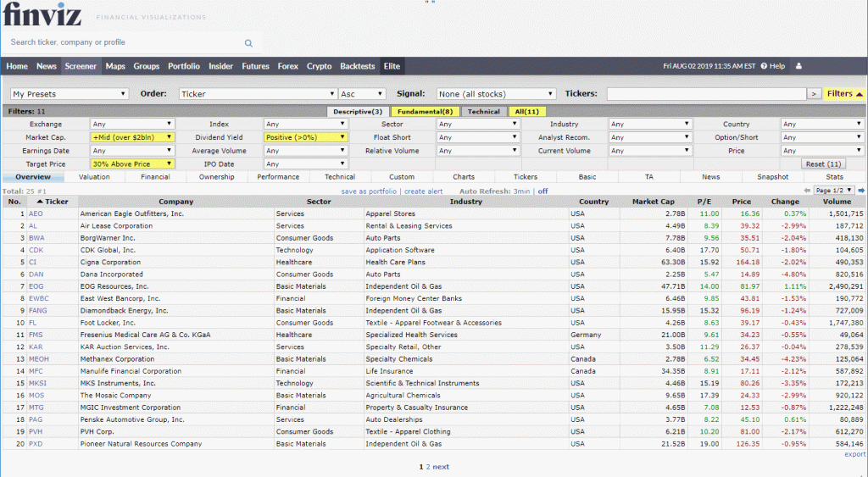Open the EOG ticker link
The image size is (868, 477).
[x=36, y=286]
